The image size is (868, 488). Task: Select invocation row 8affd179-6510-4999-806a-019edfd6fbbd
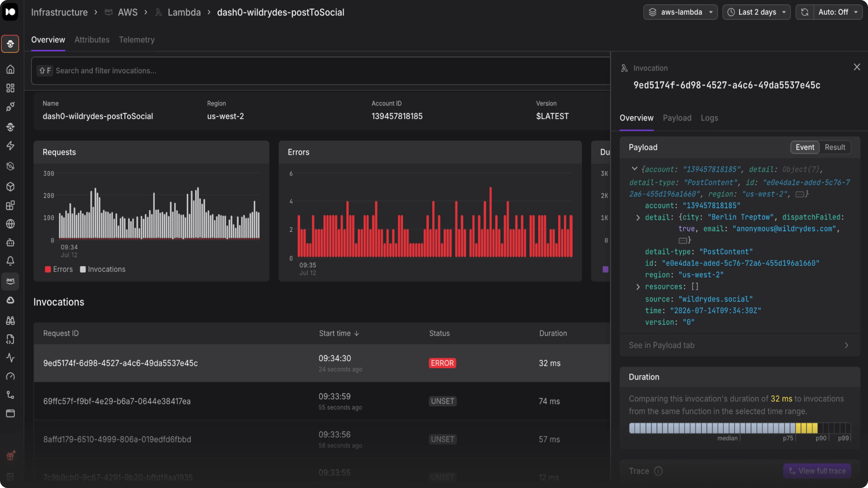tap(322, 439)
